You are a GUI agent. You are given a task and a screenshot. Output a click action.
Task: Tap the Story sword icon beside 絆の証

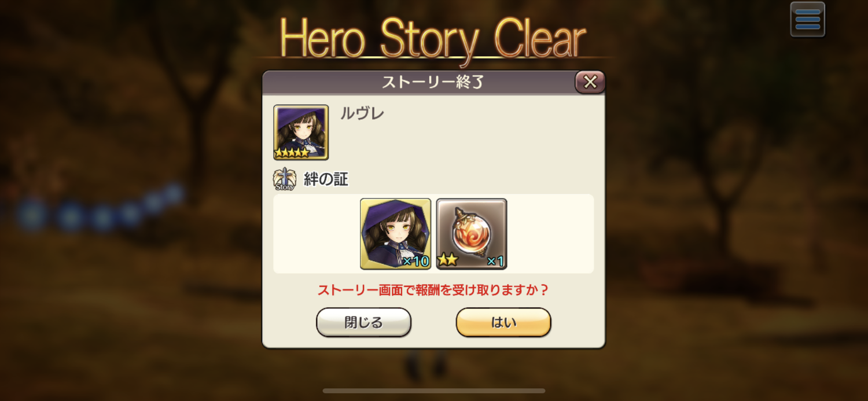(x=284, y=179)
